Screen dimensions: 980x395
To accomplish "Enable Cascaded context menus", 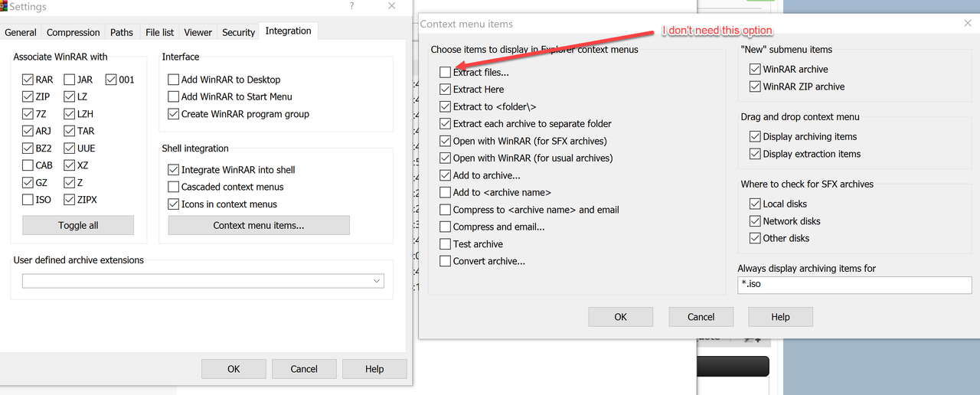I will tap(174, 187).
